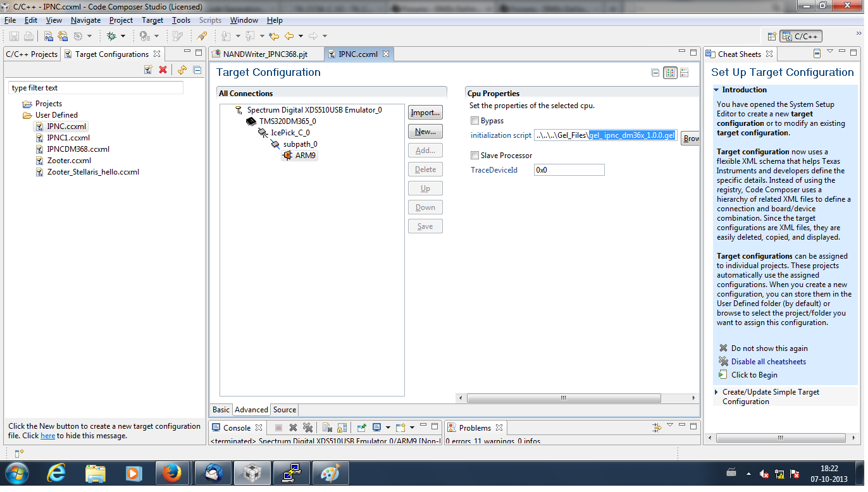
Task: Enable the Bypass checkbox
Action: pyautogui.click(x=474, y=121)
